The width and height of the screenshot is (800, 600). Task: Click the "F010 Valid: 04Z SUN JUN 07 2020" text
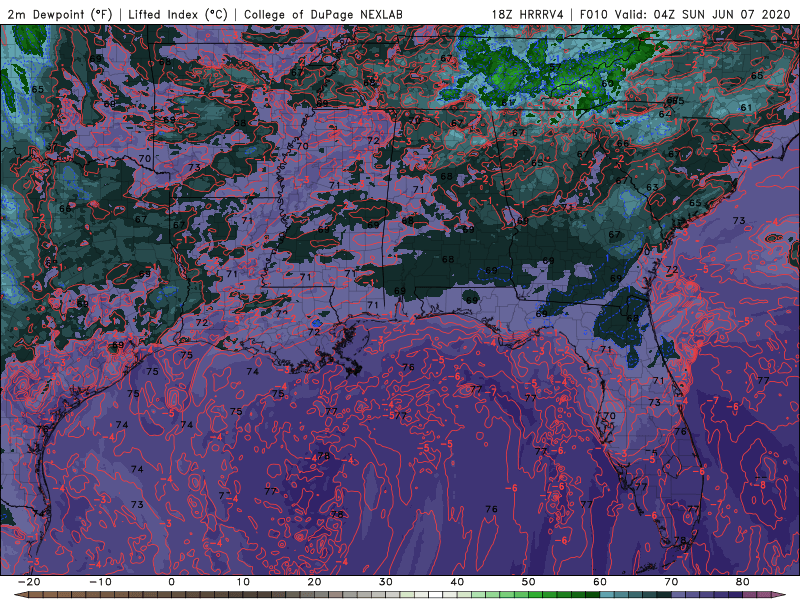[x=685, y=14]
